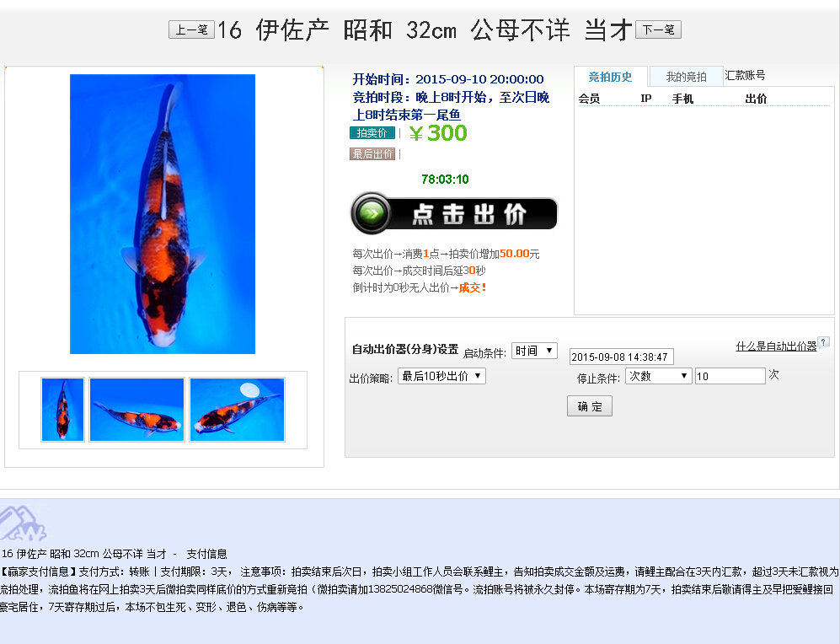Viewport: 840px width, 644px height.
Task: Click the start time date input field
Action: pyautogui.click(x=621, y=357)
